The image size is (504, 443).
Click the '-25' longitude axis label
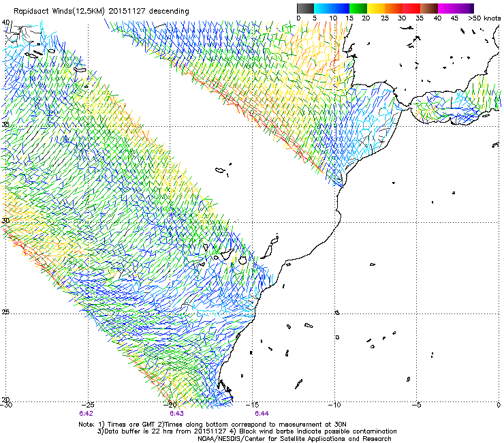pos(88,405)
